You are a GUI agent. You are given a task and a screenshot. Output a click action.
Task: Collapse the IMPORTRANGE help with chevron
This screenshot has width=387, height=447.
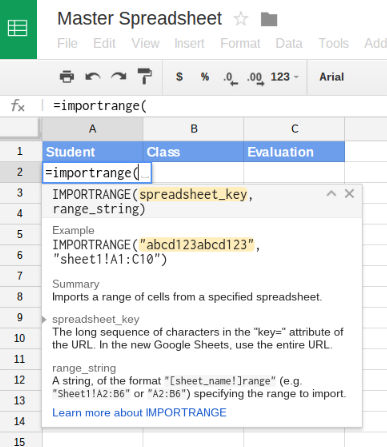click(331, 194)
